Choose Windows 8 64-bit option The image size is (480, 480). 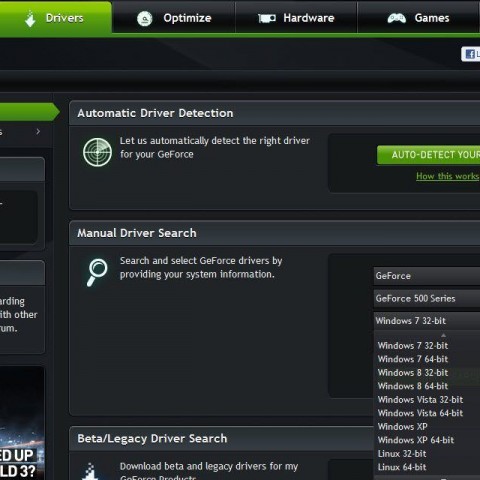tap(413, 386)
